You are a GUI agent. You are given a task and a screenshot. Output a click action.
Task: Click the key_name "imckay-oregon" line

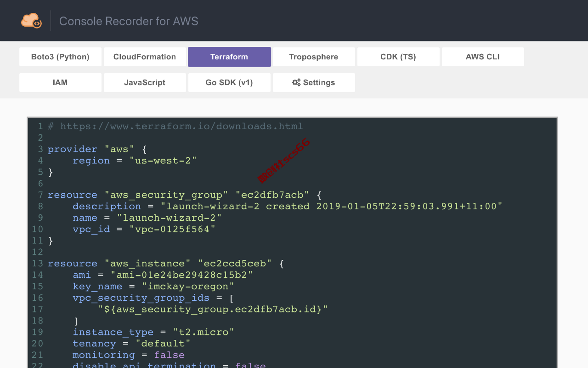(153, 286)
